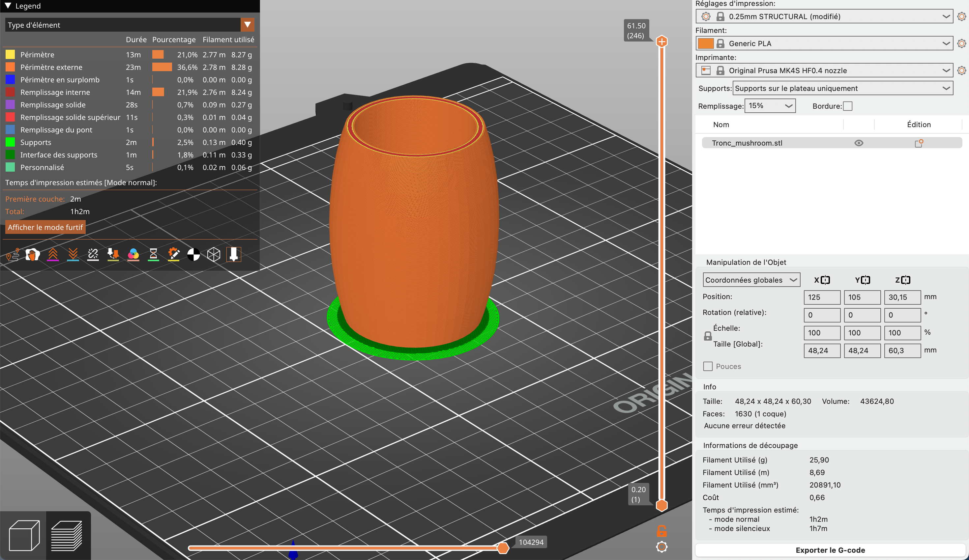Click edit icon for Tronc_mushroom.stl
This screenshot has width=969, height=560.
coord(919,143)
